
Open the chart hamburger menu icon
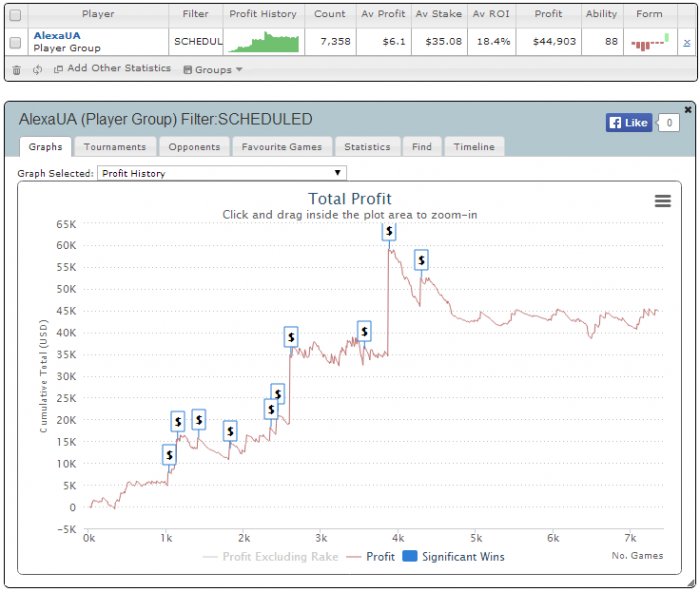click(662, 201)
